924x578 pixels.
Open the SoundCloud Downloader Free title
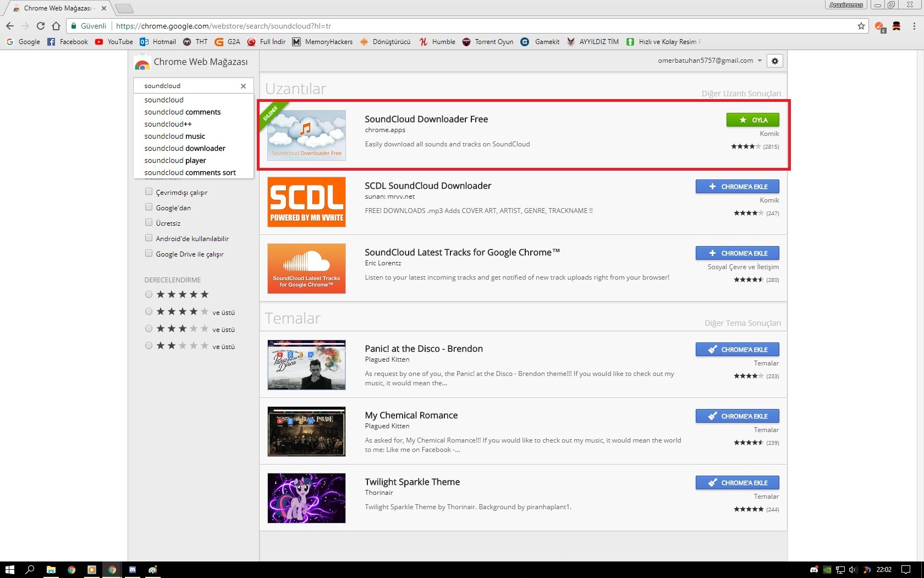click(x=426, y=119)
